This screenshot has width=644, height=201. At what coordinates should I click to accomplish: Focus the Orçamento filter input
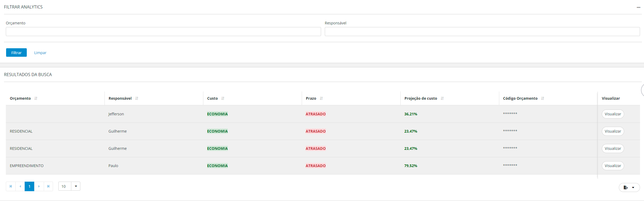click(x=163, y=32)
